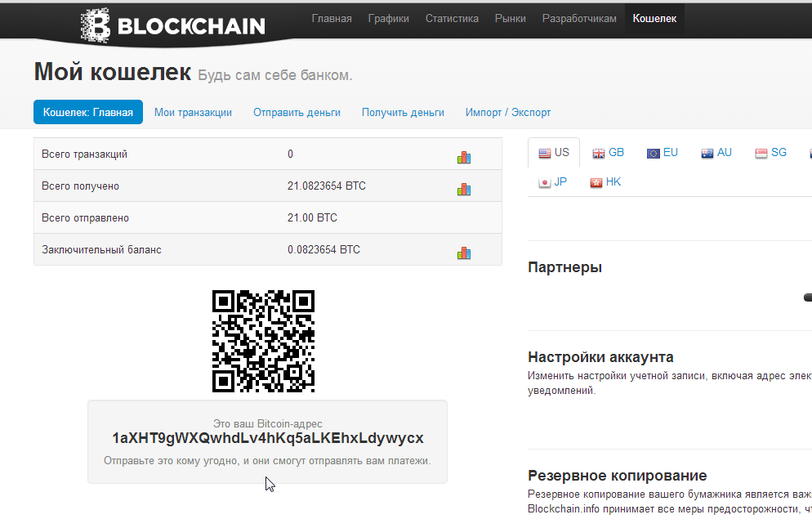Switch to the SG currency tab
The image size is (812, 519).
[770, 152]
